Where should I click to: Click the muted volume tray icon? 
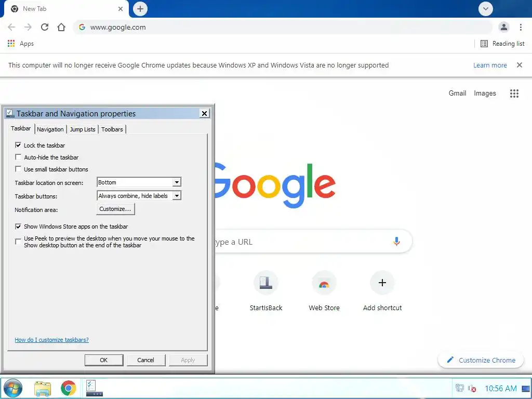pos(472,388)
